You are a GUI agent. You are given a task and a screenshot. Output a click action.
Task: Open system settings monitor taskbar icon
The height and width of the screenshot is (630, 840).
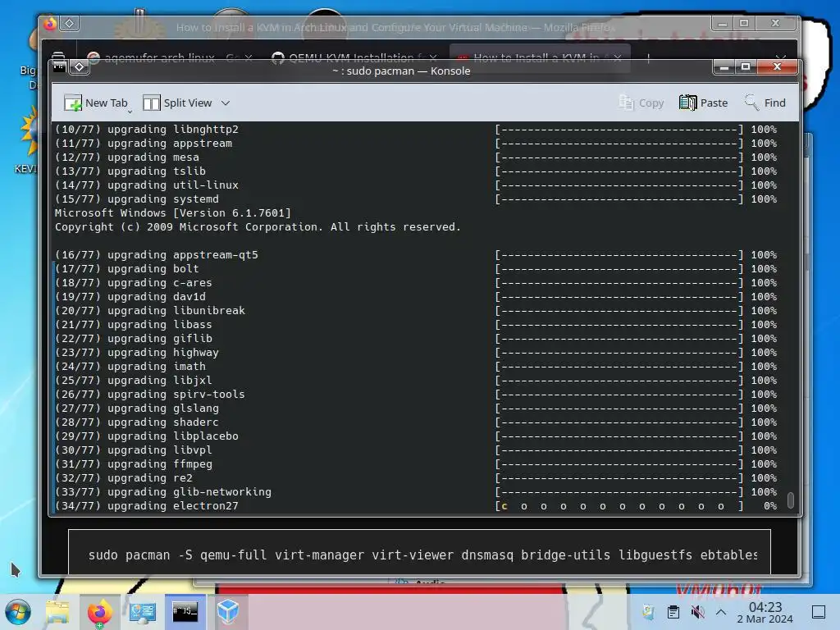click(x=143, y=612)
